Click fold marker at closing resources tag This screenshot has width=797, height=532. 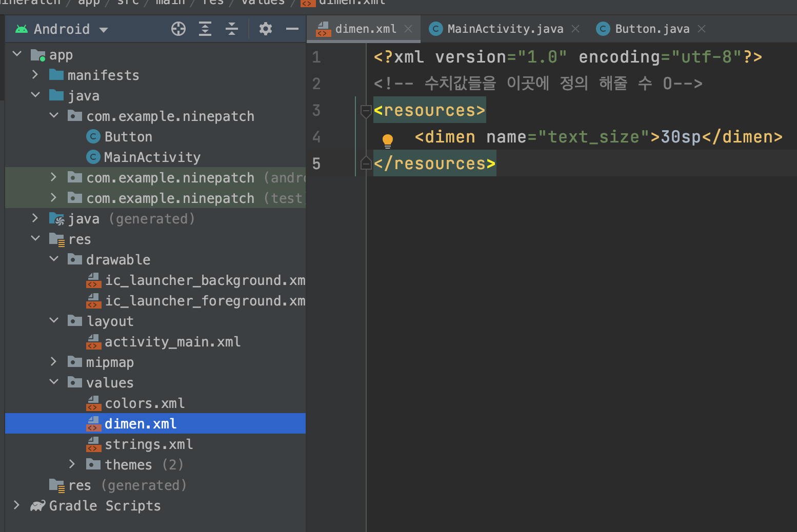click(x=366, y=163)
